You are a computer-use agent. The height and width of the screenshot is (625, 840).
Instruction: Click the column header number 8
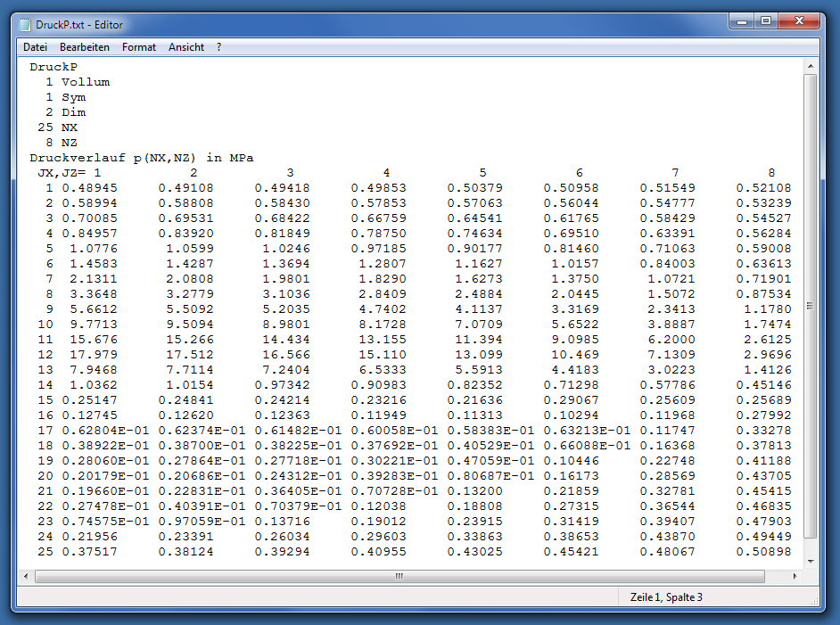[771, 173]
